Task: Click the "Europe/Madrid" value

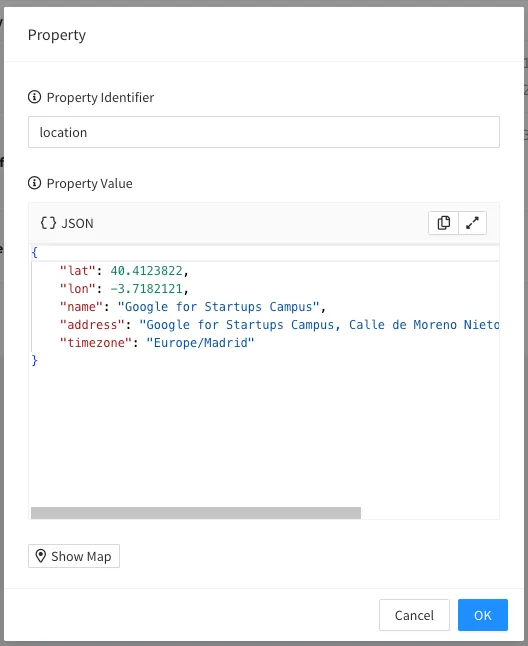Action: 200,343
